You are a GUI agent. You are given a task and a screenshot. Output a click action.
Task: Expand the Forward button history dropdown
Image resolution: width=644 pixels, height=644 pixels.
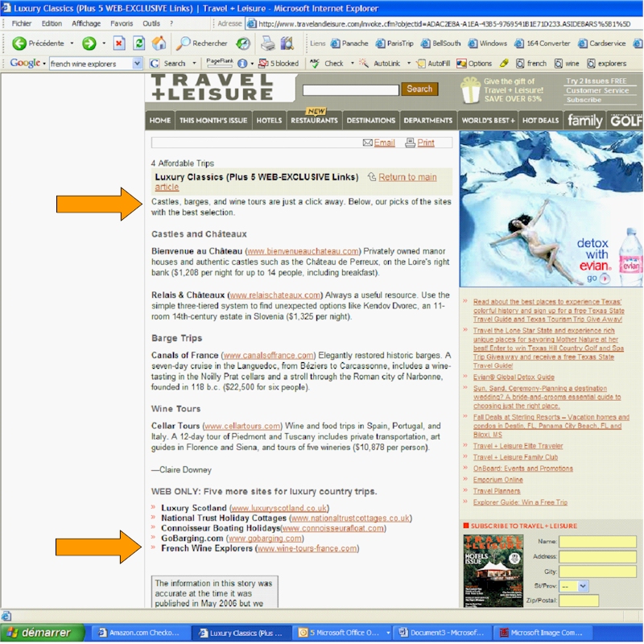pos(104,43)
